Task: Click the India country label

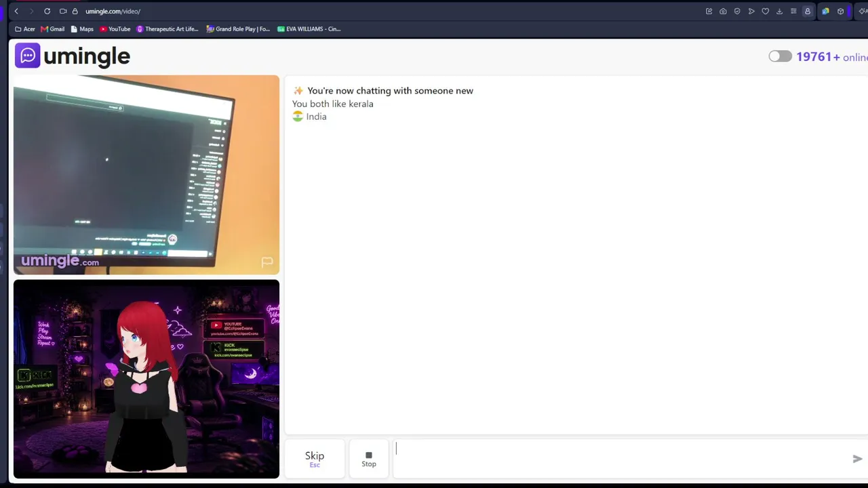Action: (316, 117)
